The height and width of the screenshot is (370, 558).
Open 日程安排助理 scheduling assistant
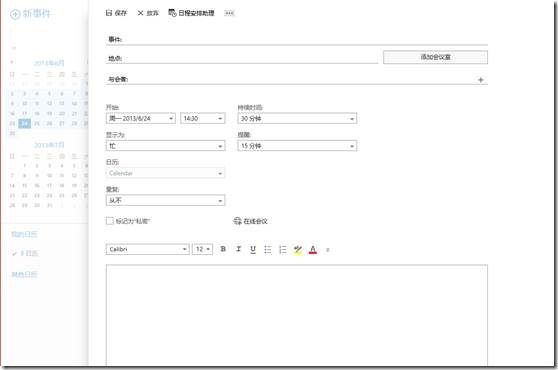(x=191, y=13)
